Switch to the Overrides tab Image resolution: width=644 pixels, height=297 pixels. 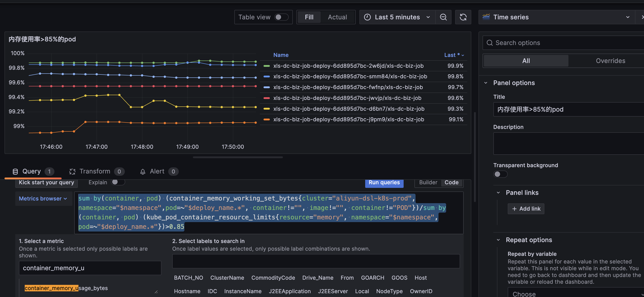[610, 61]
